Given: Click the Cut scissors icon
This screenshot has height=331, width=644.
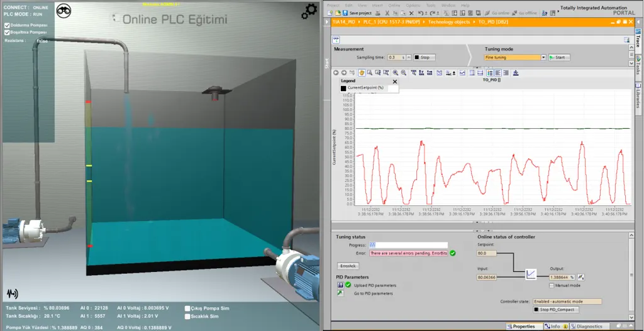Looking at the screenshot, I should tap(387, 13).
